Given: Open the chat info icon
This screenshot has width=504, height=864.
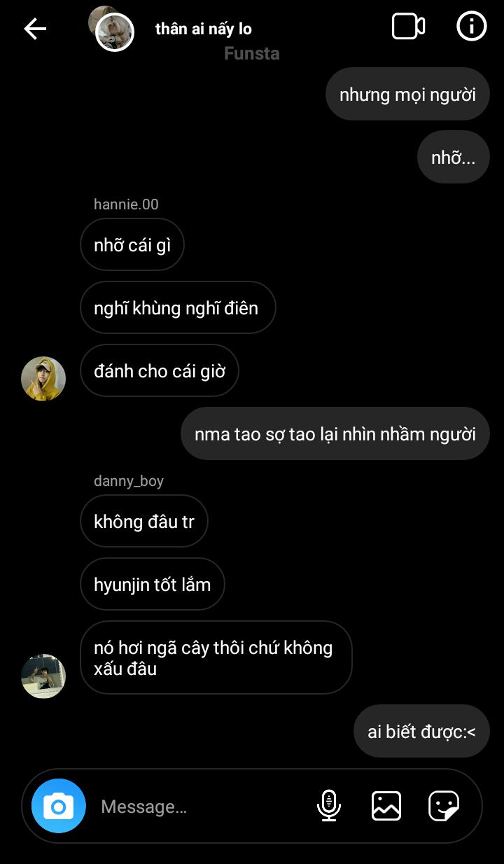Looking at the screenshot, I should coord(471,27).
